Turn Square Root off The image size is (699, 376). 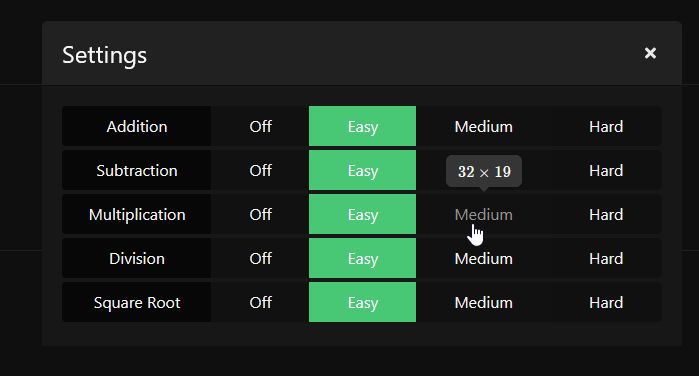point(260,302)
